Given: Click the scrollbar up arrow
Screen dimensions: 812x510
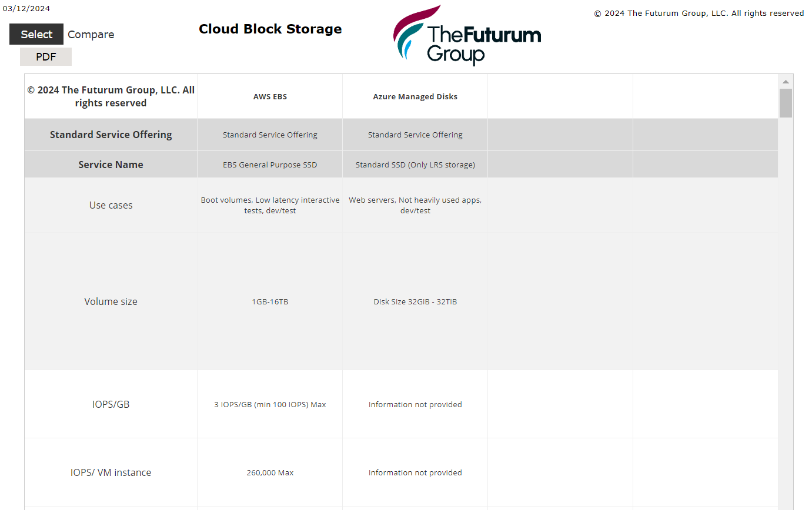Looking at the screenshot, I should pyautogui.click(x=786, y=80).
